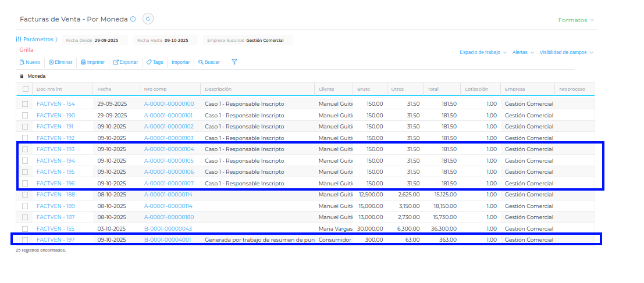Export the grid with Exportar
Viewport: 644px width, 283px height.
(x=125, y=62)
